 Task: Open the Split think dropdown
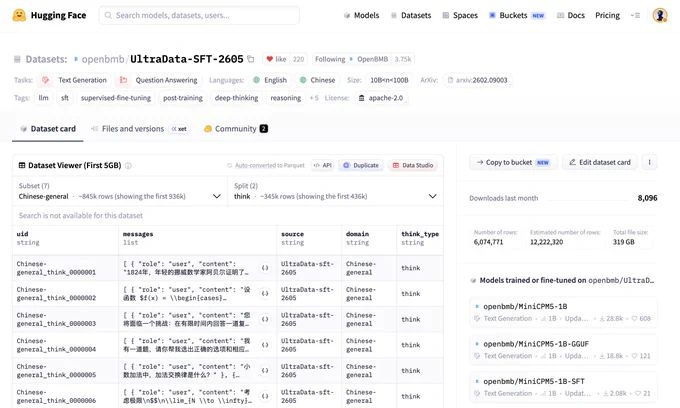tap(335, 191)
